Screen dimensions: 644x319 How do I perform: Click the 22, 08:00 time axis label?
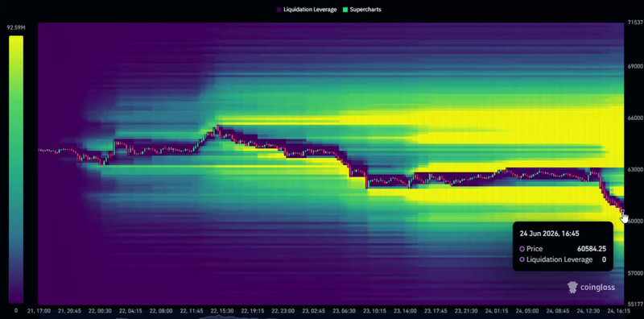point(161,311)
